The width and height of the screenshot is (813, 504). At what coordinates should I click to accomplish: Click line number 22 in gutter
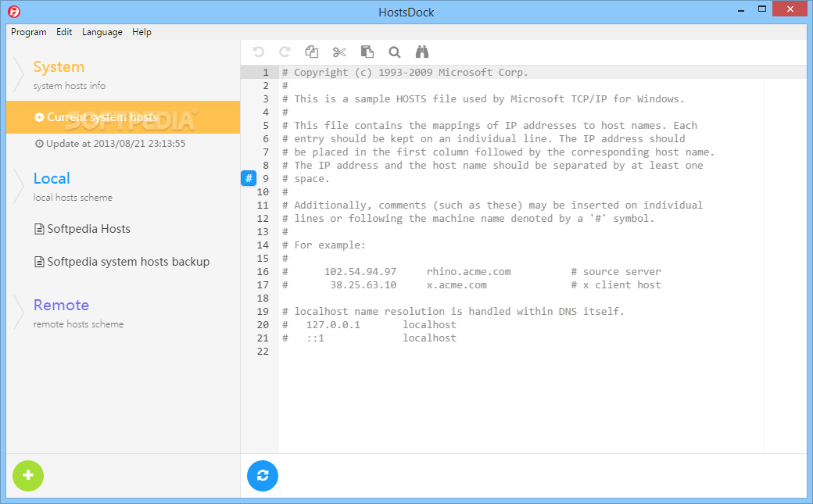pyautogui.click(x=263, y=352)
